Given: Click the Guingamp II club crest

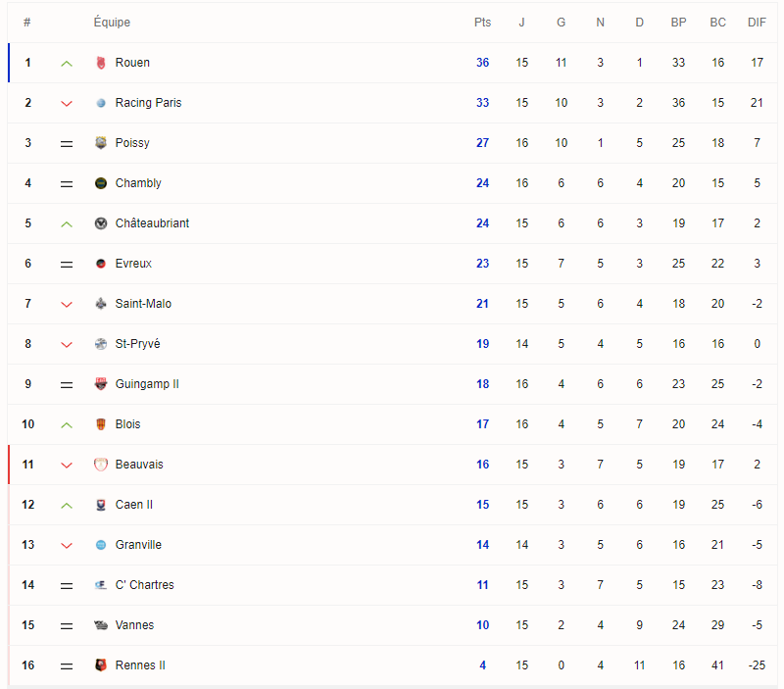Looking at the screenshot, I should point(100,384).
